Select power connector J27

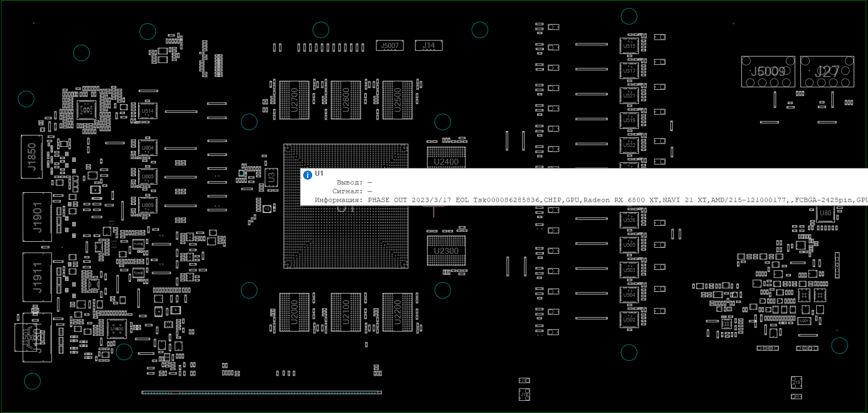(827, 72)
